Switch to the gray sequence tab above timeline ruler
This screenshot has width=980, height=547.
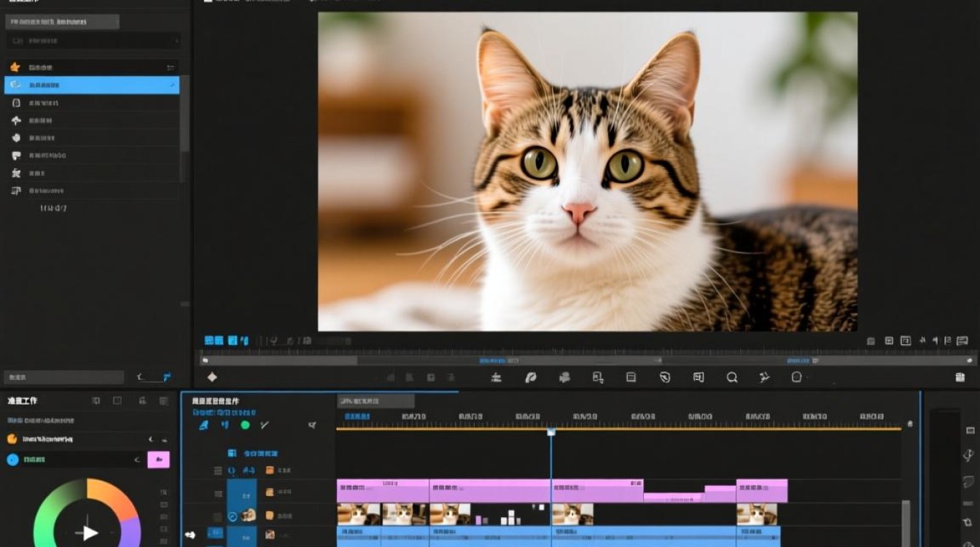pos(376,400)
